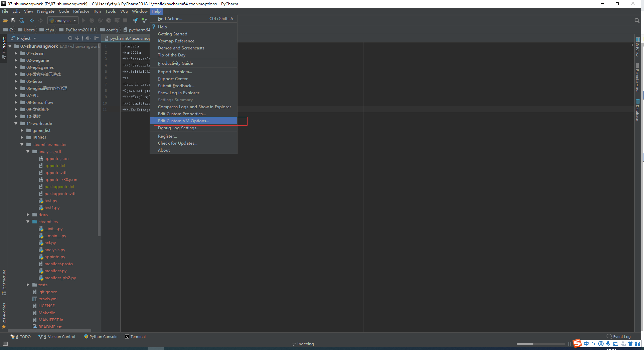Click the Profile icon in the toolbar
Viewport: 644px width, 350px height.
109,21
